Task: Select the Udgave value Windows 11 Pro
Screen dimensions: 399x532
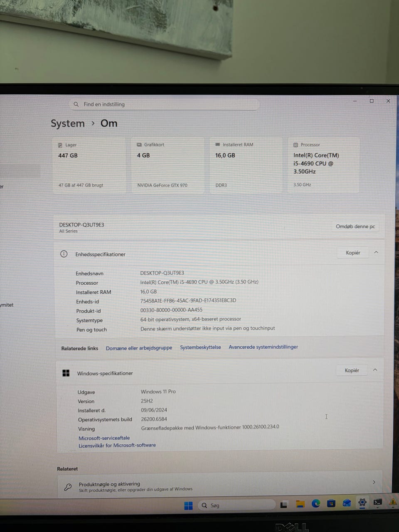Action: 158,392
